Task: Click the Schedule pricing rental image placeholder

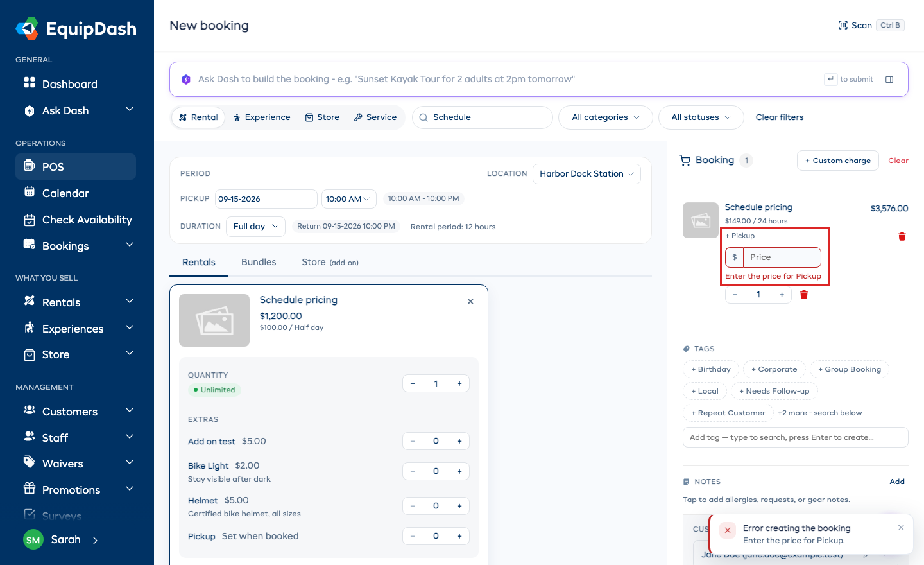Action: 214,320
